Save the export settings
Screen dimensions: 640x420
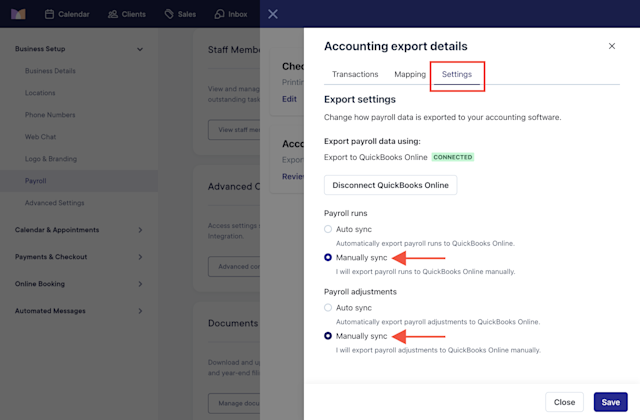611,402
